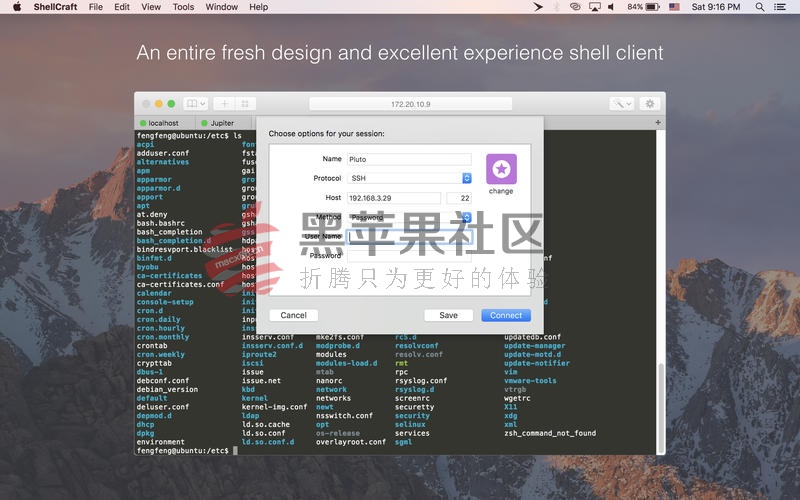
Task: Click the plus add session toolbar button
Action: (x=224, y=104)
